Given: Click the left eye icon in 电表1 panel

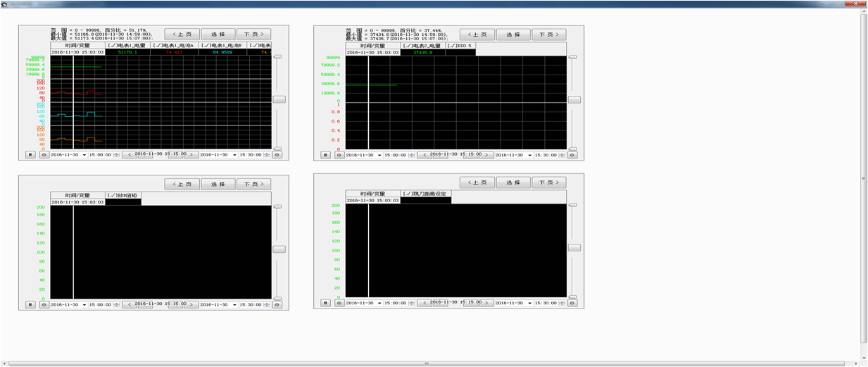Looking at the screenshot, I should pos(44,155).
